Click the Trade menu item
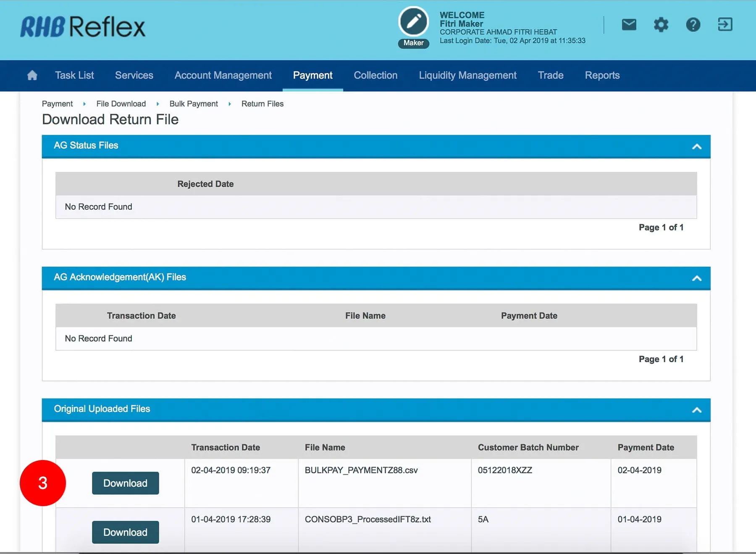 (550, 76)
